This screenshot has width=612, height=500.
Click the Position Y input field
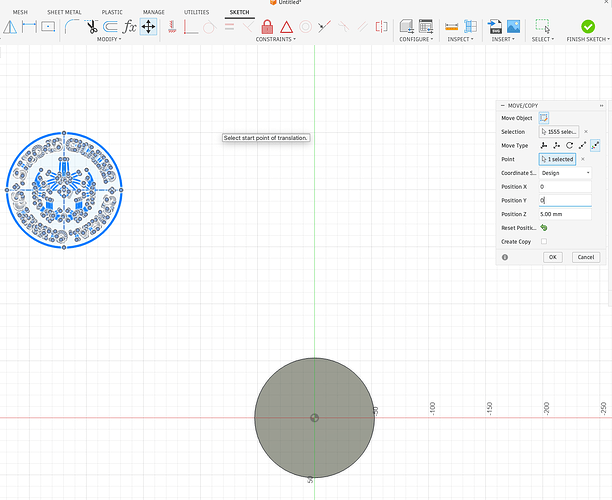point(565,200)
